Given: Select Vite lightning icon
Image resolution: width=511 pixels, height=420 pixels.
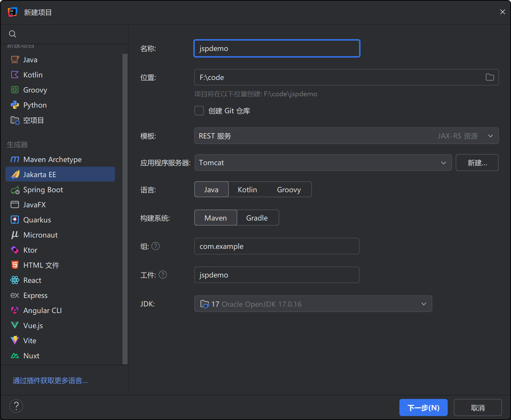Looking at the screenshot, I should 15,340.
